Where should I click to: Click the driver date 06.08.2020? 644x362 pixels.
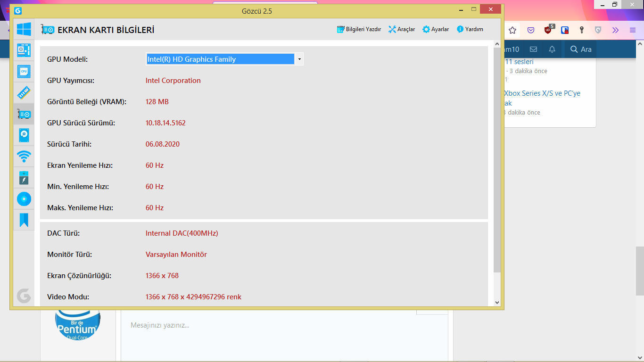click(x=163, y=144)
